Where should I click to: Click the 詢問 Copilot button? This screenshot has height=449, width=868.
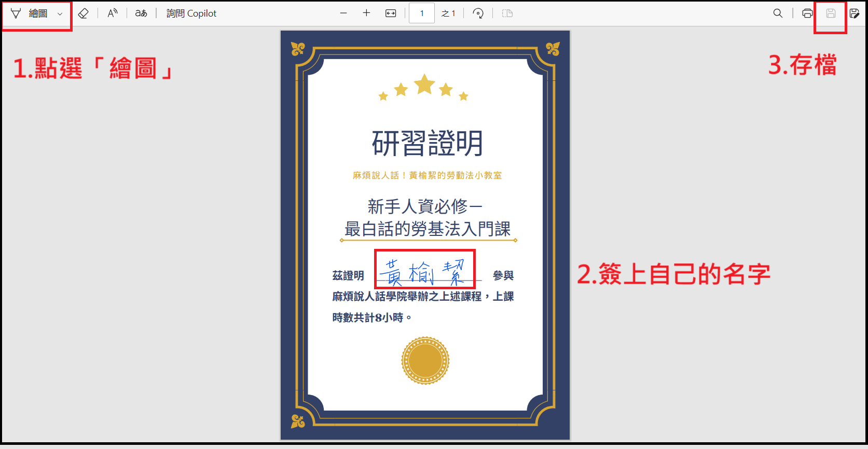191,13
